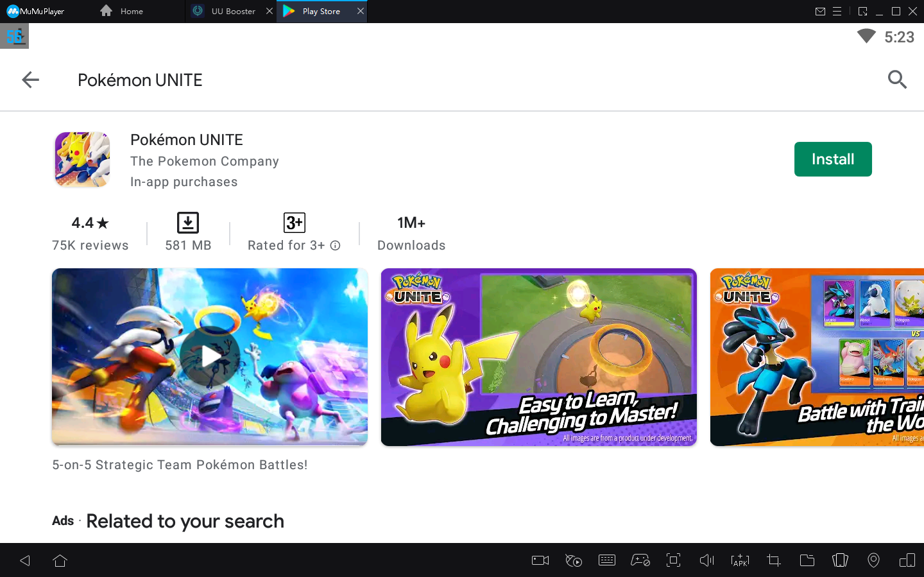Click the Wi-Fi status icon
The width and height of the screenshot is (924, 577).
coord(866,36)
